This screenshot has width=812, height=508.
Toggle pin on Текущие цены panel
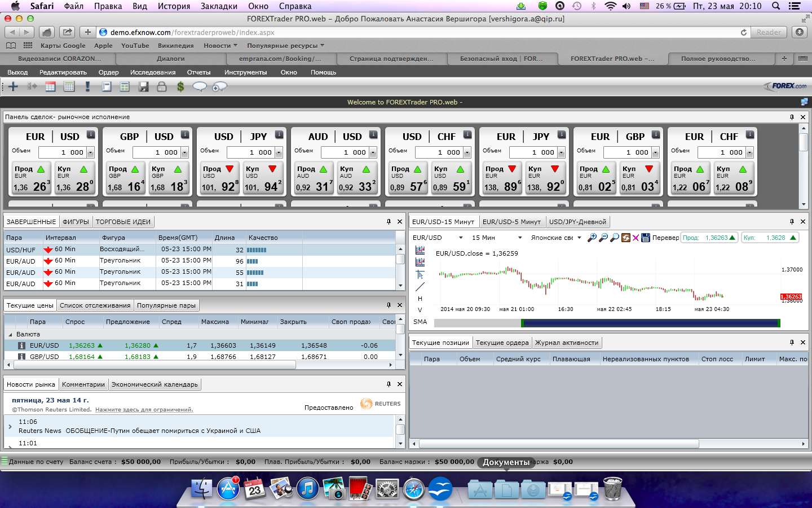coord(389,305)
